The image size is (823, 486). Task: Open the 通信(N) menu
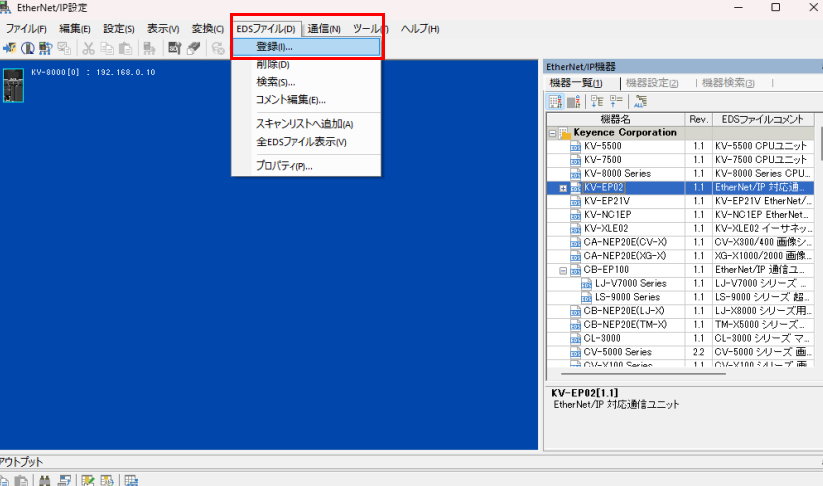pos(324,29)
